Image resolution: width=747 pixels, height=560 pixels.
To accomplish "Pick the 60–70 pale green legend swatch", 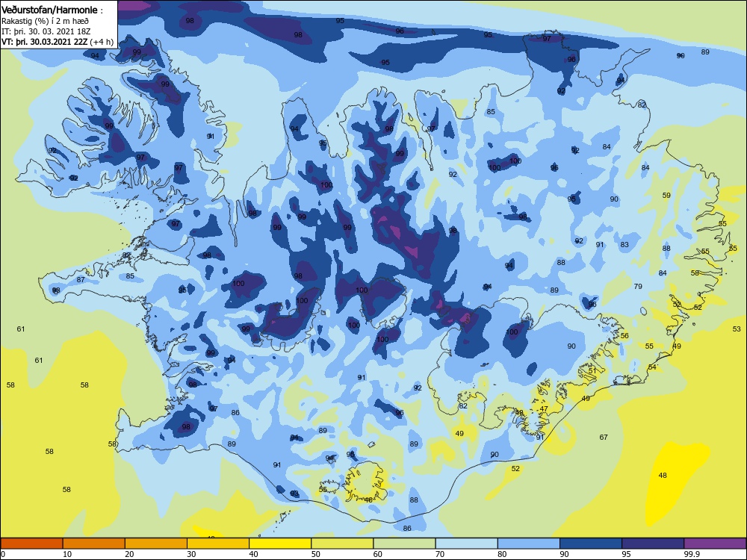I will pyautogui.click(x=404, y=544).
